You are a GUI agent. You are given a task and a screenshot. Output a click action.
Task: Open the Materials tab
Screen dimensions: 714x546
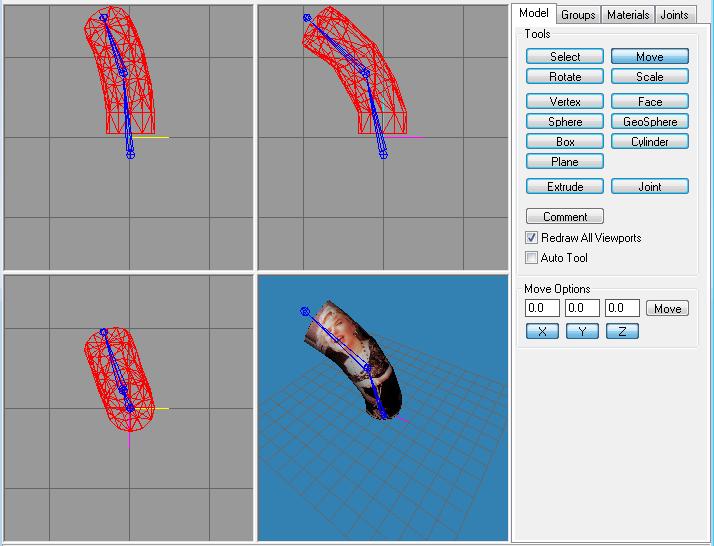point(628,15)
